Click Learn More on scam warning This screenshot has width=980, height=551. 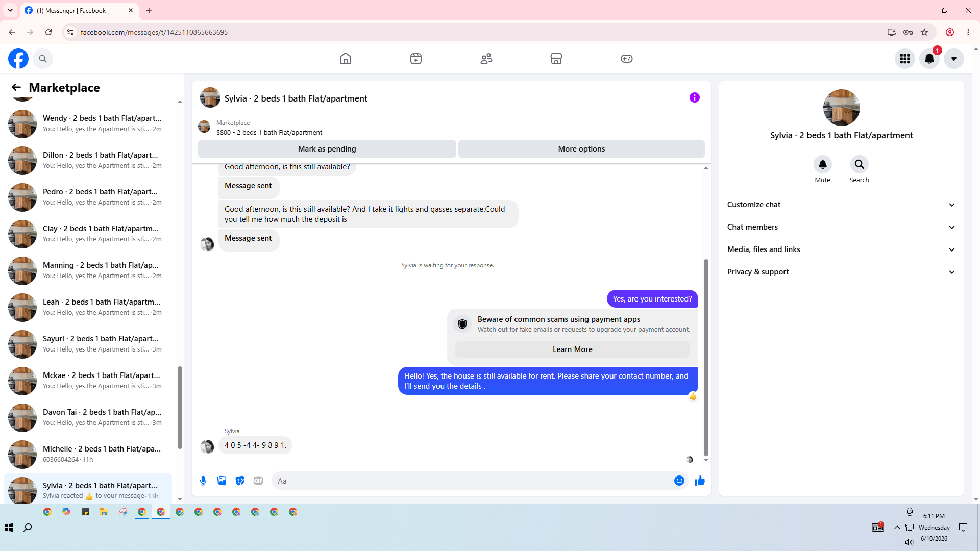573,349
